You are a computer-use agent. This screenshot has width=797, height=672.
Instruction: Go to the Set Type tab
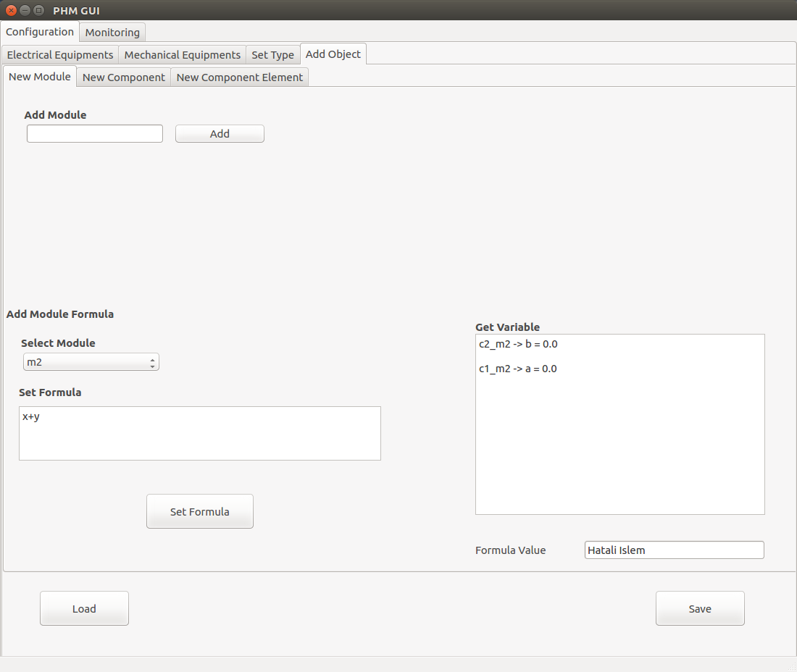(272, 54)
